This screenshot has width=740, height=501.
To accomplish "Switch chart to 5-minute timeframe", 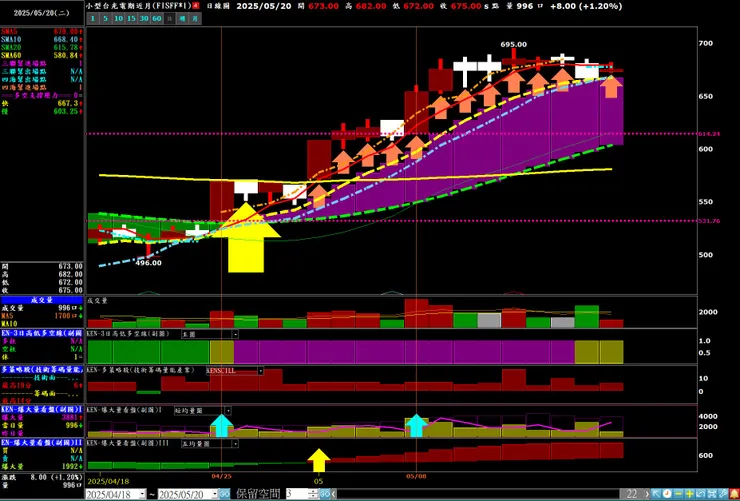I will click(x=106, y=18).
